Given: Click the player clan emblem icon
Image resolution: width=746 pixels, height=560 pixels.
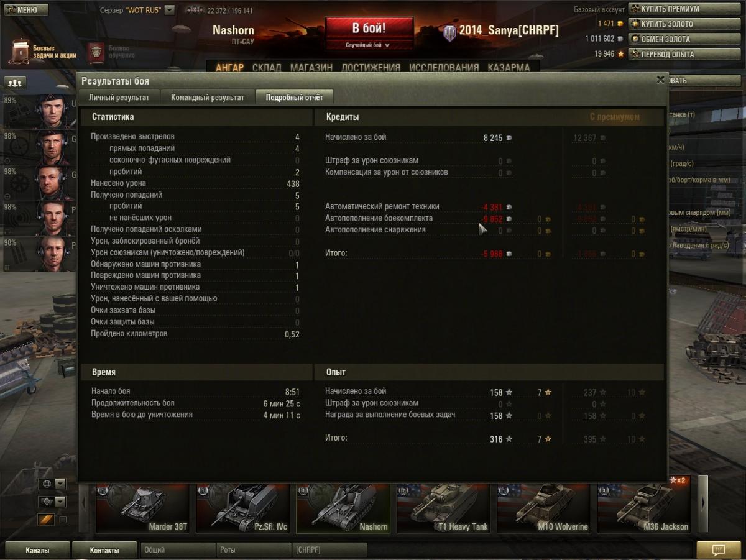Looking at the screenshot, I should (449, 32).
